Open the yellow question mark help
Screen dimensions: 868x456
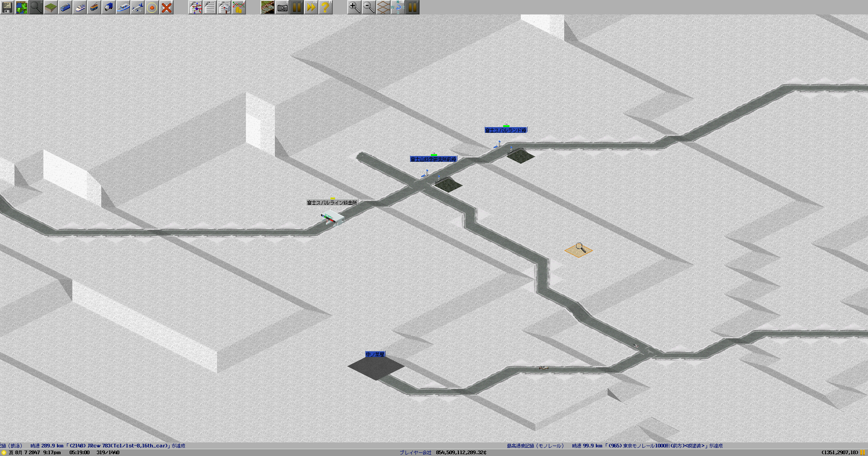[325, 7]
